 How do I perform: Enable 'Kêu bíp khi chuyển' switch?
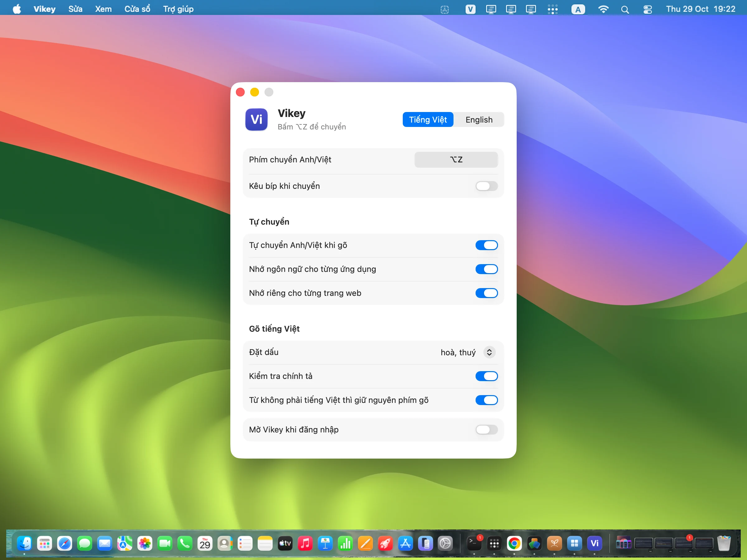486,186
